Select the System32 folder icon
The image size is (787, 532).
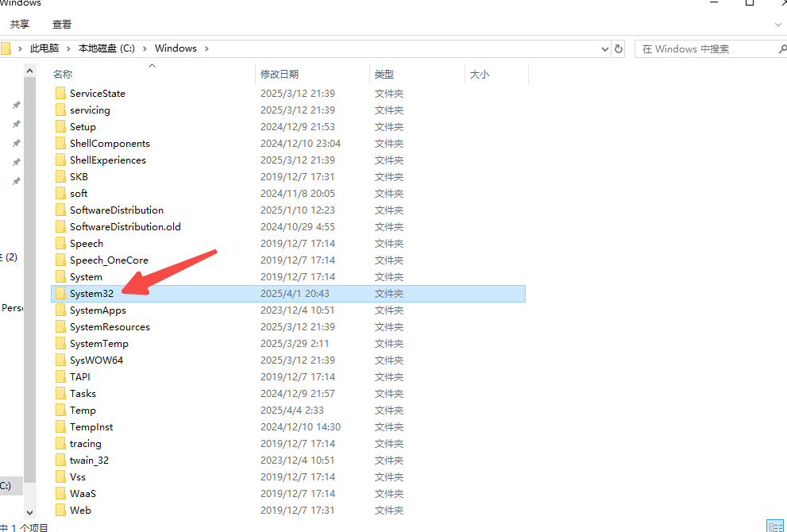pos(60,294)
